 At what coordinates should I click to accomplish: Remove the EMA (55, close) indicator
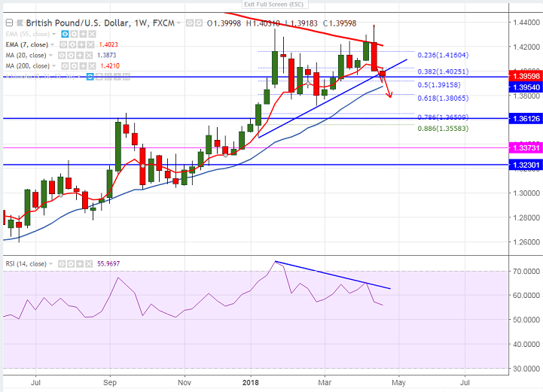92,34
